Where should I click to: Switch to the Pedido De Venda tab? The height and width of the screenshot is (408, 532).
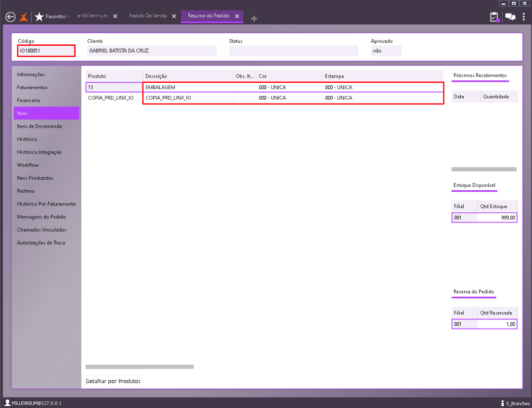(x=148, y=15)
